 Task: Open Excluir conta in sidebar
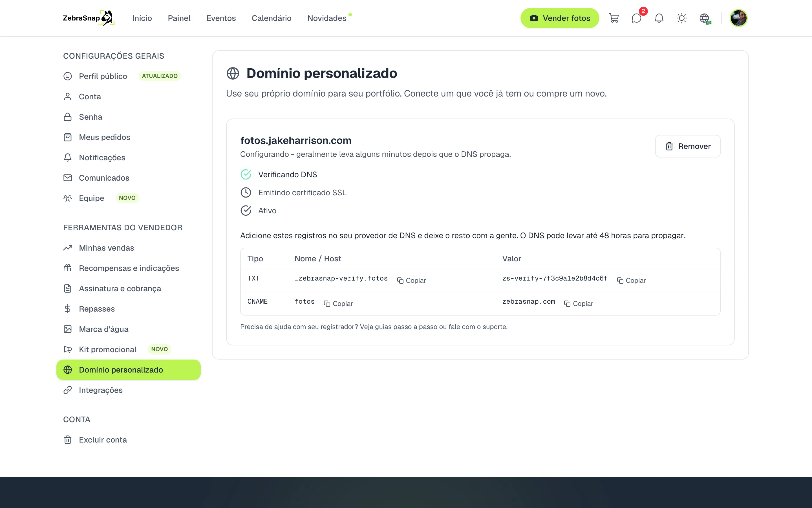coord(129,440)
